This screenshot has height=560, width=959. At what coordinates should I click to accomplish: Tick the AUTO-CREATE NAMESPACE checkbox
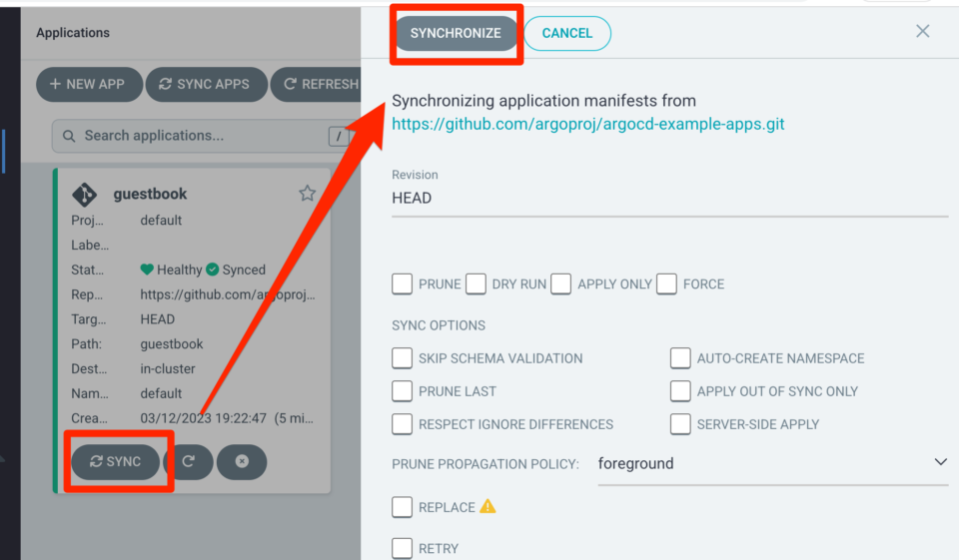coord(680,358)
